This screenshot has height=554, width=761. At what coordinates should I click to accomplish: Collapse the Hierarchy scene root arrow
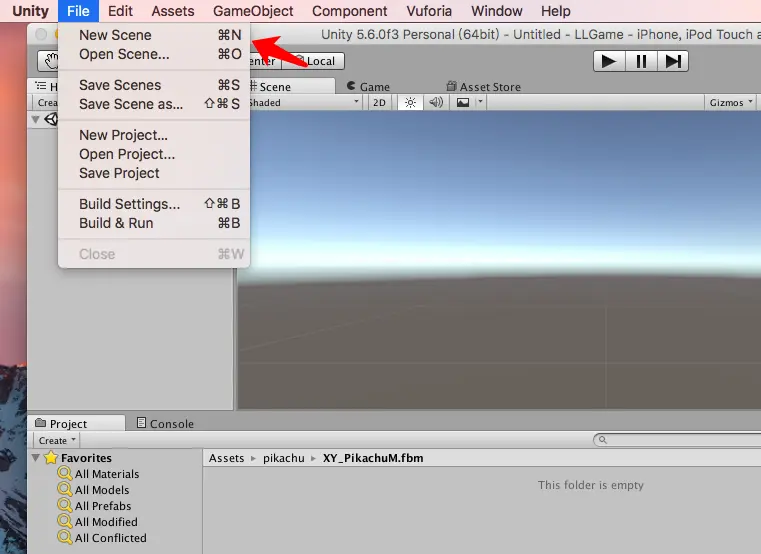[x=35, y=119]
